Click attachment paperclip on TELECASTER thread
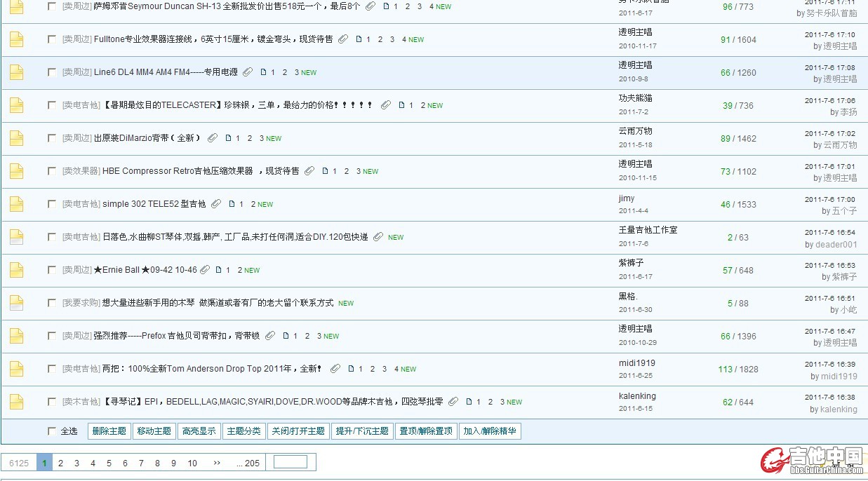This screenshot has width=868, height=481. click(385, 105)
